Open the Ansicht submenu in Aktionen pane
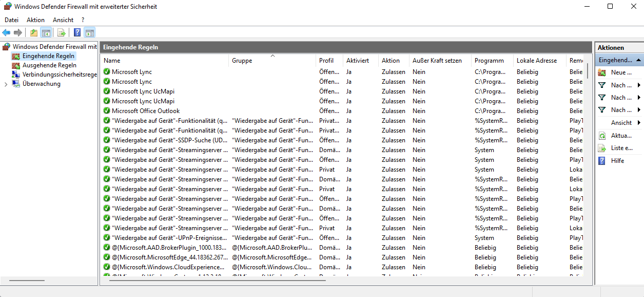 click(639, 123)
